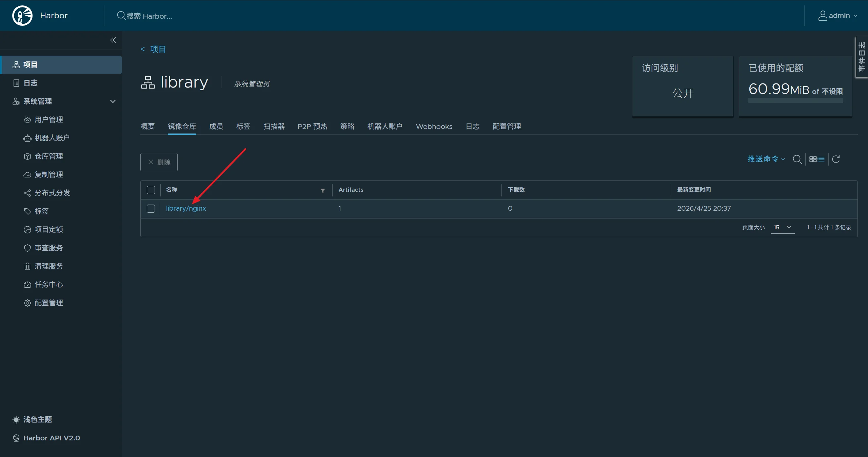Open the 标签 project tab
The image size is (868, 457).
pos(243,127)
